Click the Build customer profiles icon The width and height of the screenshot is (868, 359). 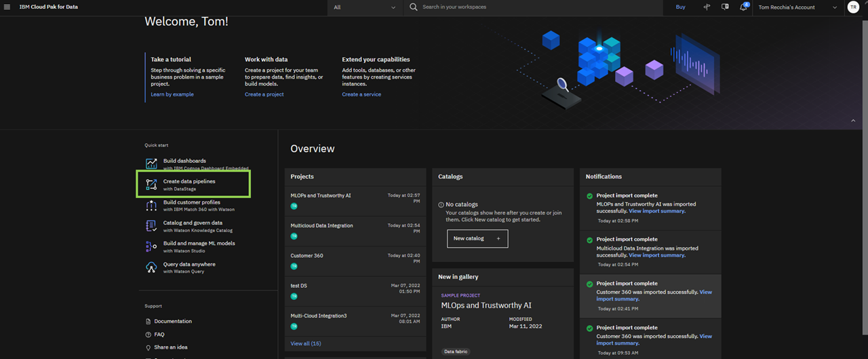tap(151, 205)
